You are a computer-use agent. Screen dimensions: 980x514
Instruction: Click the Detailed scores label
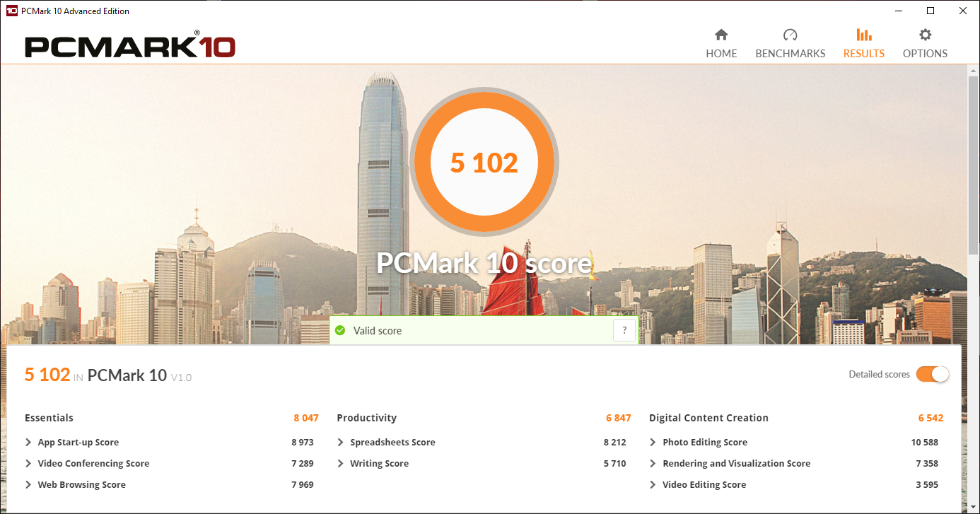tap(880, 375)
